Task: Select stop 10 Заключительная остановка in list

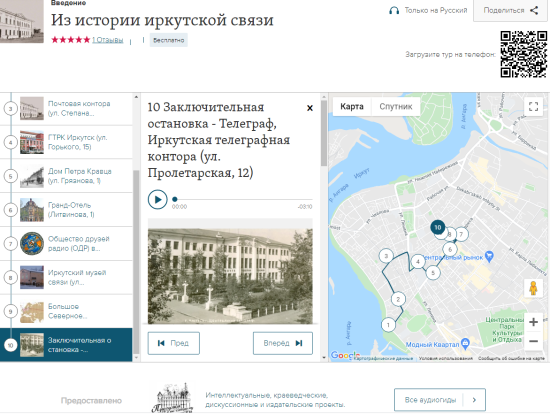Action: (66, 345)
